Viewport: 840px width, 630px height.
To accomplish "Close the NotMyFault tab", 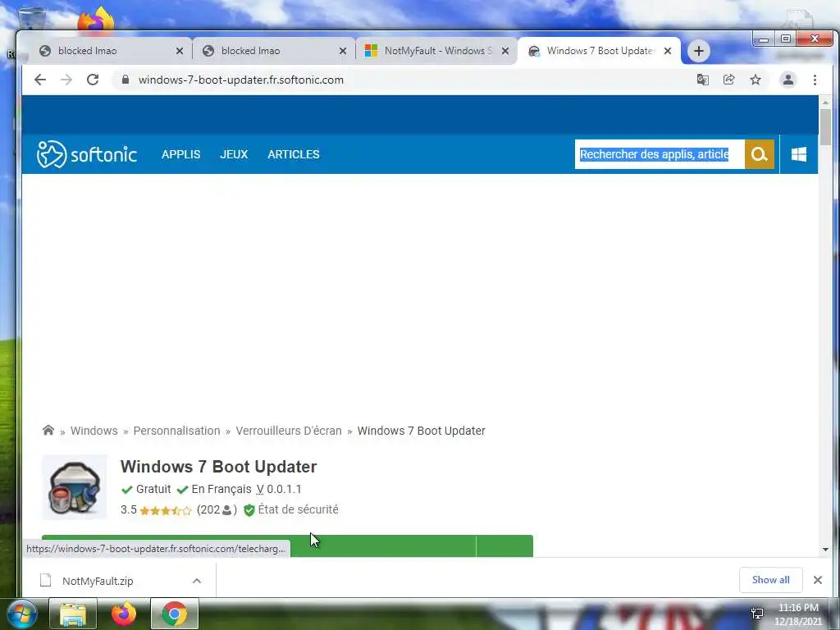I will pos(505,51).
